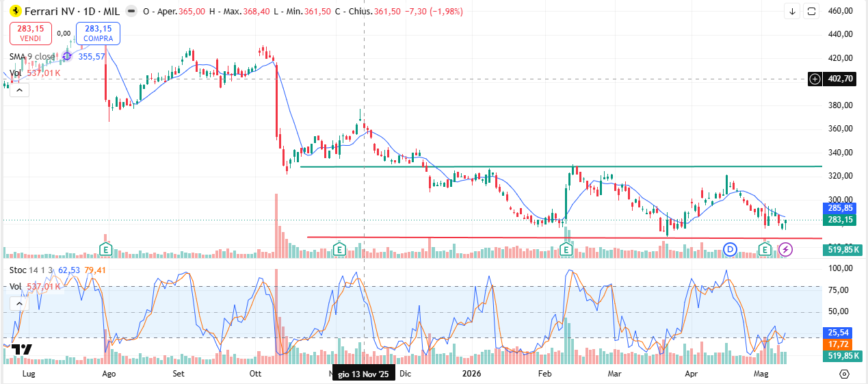The image size is (868, 384).
Task: Click the Mag label on the time axis
Action: [x=761, y=374]
